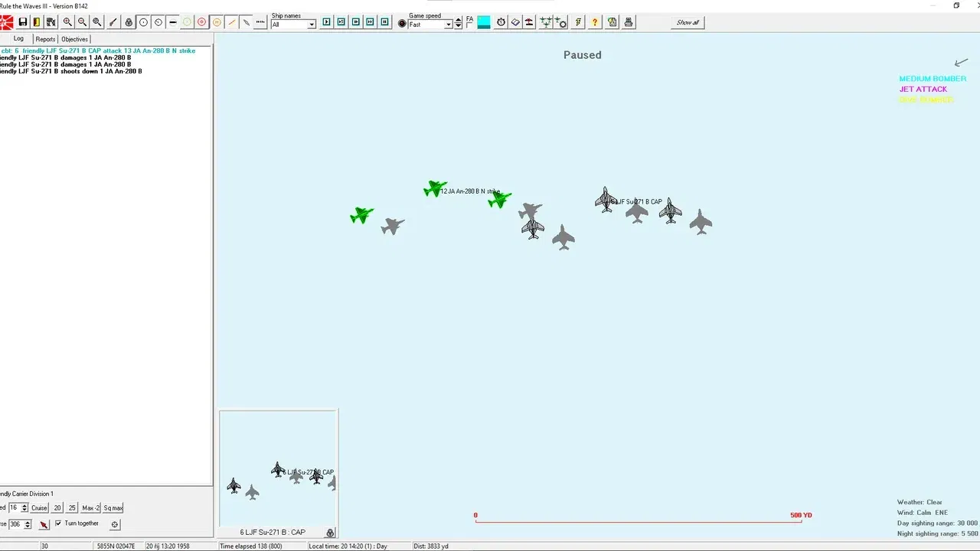The width and height of the screenshot is (980, 551).
Task: Click the lightning bolt damage icon
Action: (x=579, y=22)
